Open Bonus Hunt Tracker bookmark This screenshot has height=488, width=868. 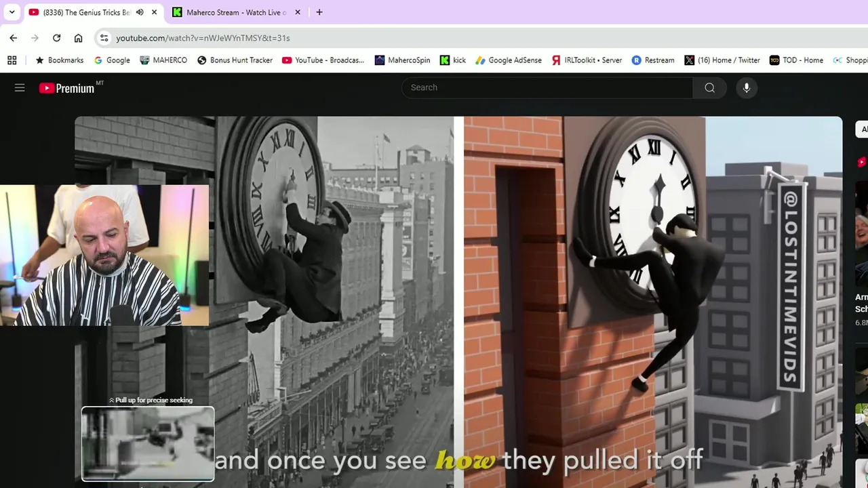(235, 60)
